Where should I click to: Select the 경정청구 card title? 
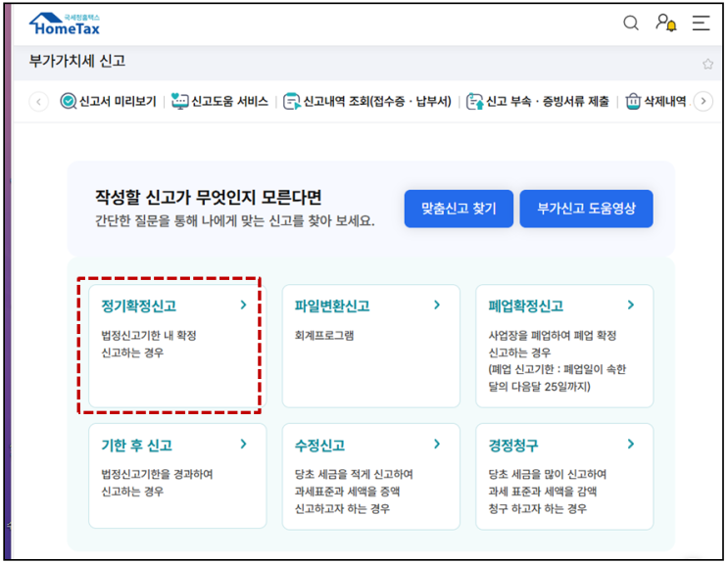(513, 446)
